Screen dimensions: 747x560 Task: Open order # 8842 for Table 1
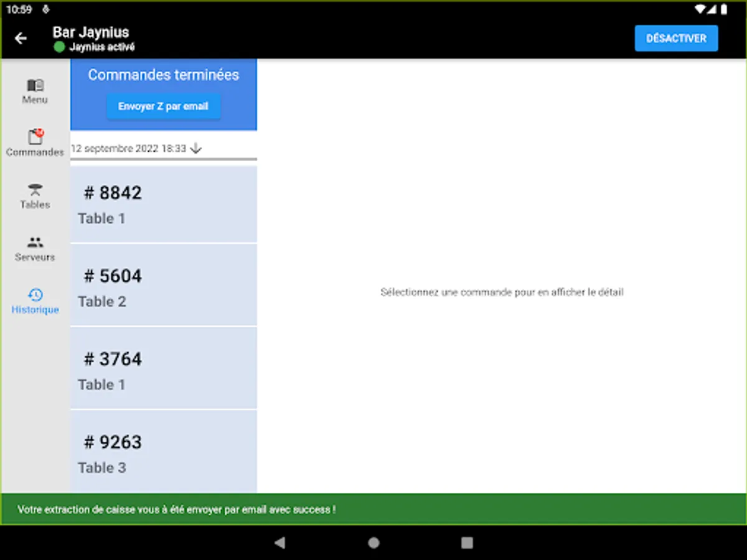[x=164, y=204]
